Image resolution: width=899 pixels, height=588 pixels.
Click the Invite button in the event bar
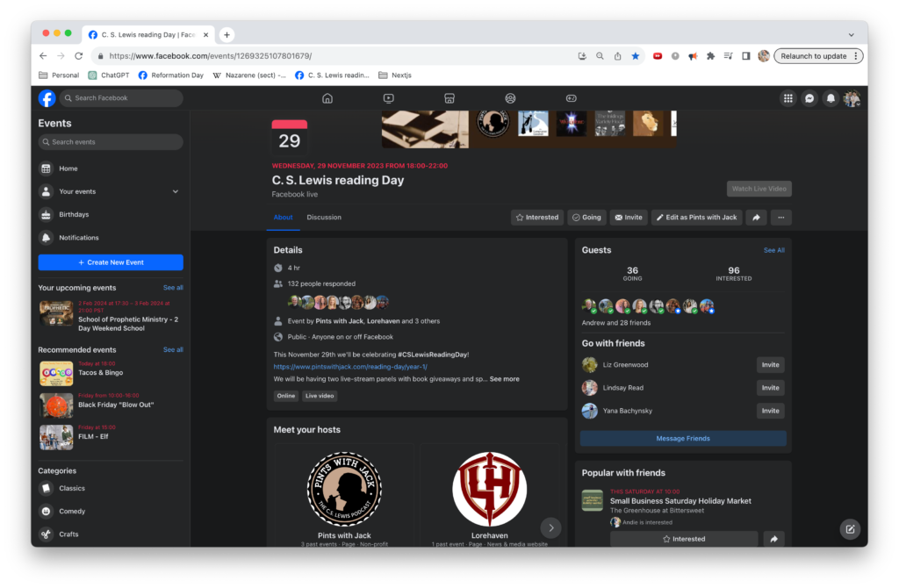tap(629, 218)
